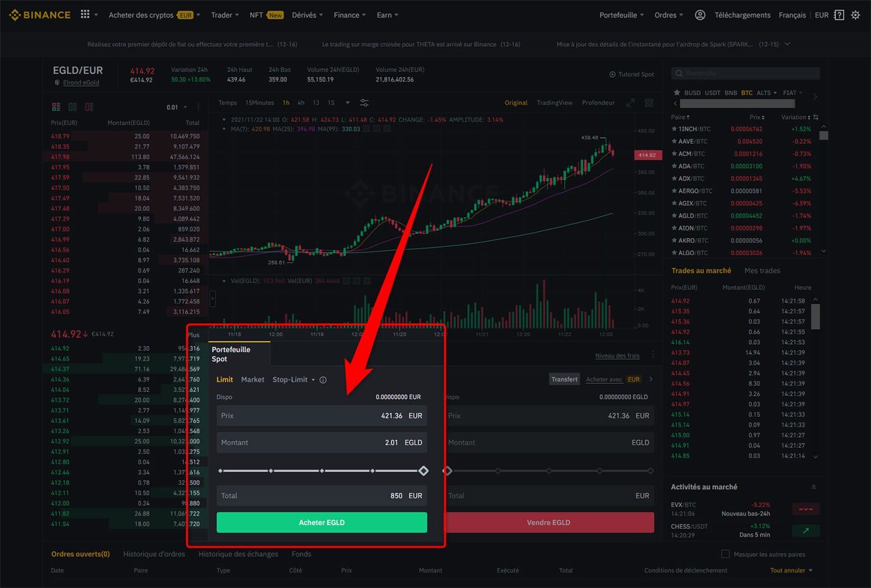Viewport: 871px width, 588px height.
Task: Open the 0.01 price precision dropdown
Action: point(177,107)
